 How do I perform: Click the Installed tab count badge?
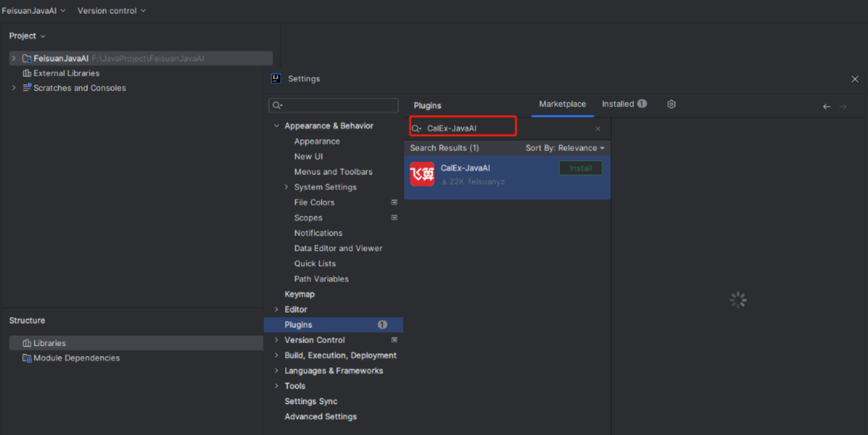tap(642, 104)
